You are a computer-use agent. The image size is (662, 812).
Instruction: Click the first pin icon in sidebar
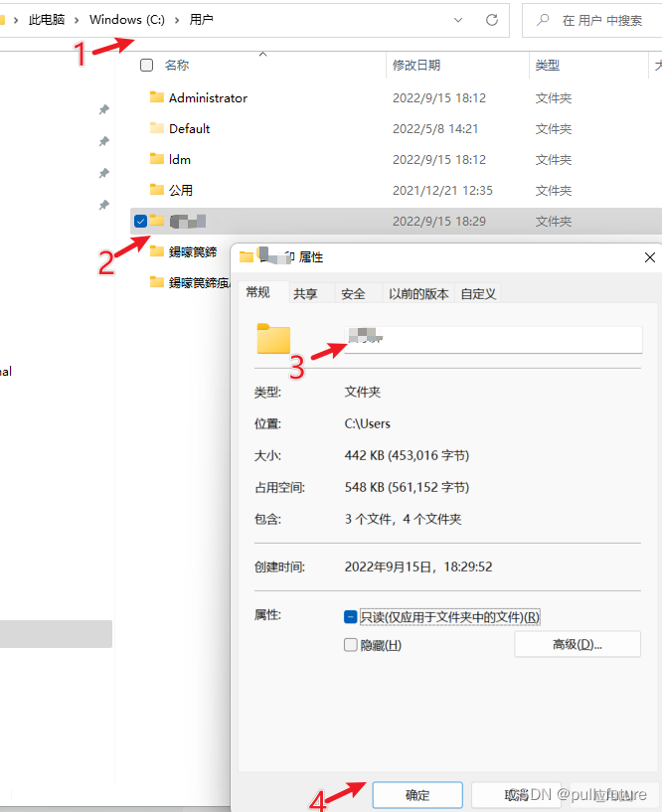tap(104, 109)
